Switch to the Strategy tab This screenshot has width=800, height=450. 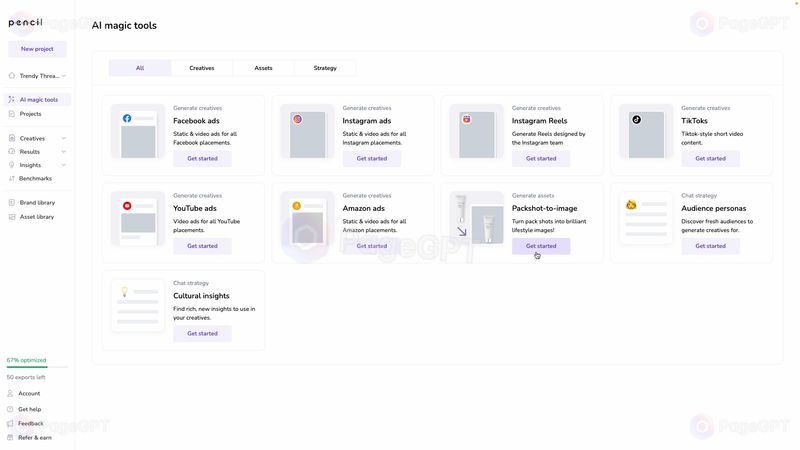pyautogui.click(x=325, y=68)
